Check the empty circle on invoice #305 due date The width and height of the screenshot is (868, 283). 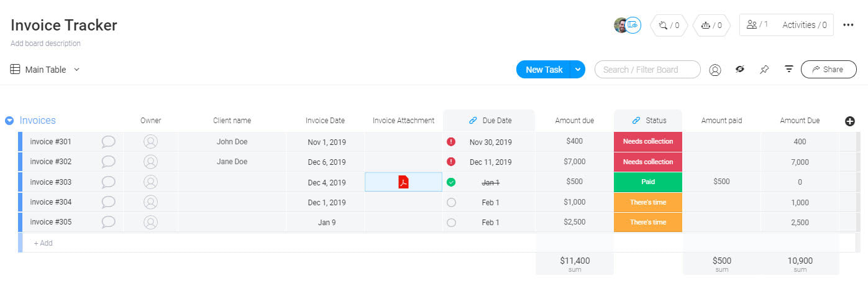(x=451, y=223)
